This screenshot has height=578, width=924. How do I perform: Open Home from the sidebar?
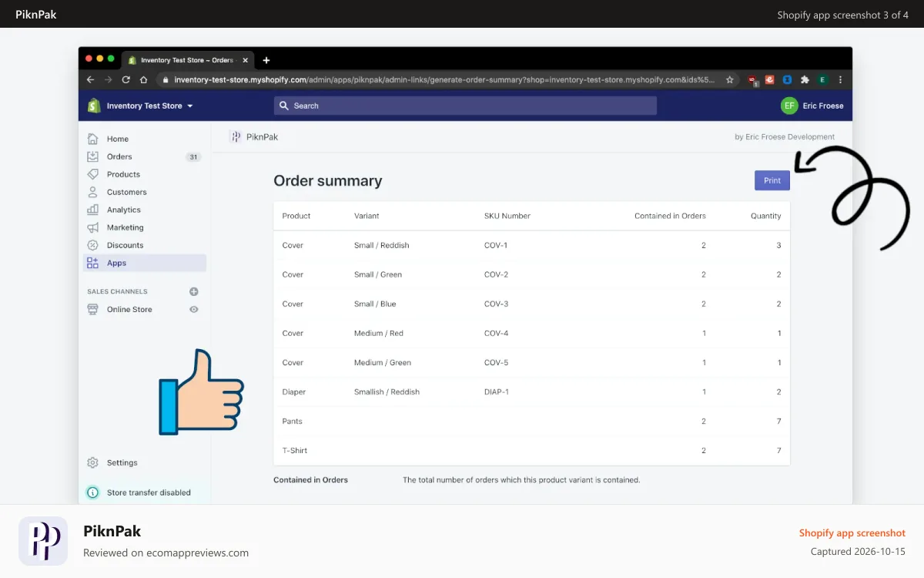click(118, 139)
